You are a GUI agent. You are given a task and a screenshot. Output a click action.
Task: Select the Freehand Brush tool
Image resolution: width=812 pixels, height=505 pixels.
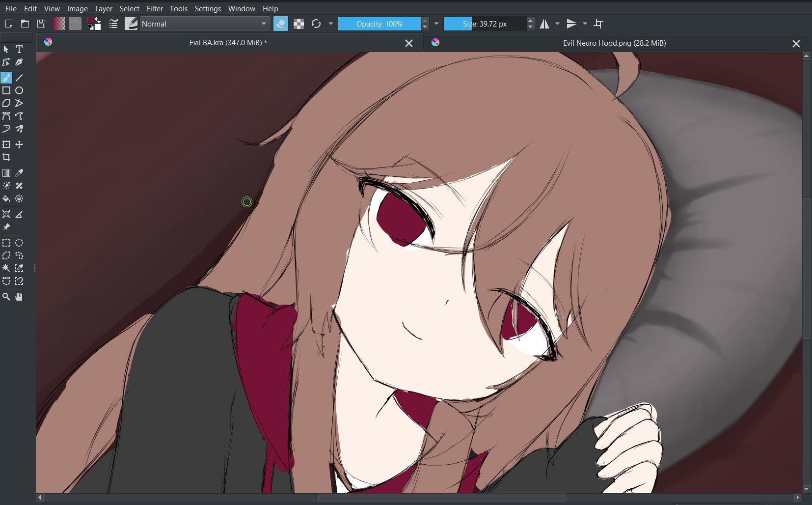coord(6,78)
